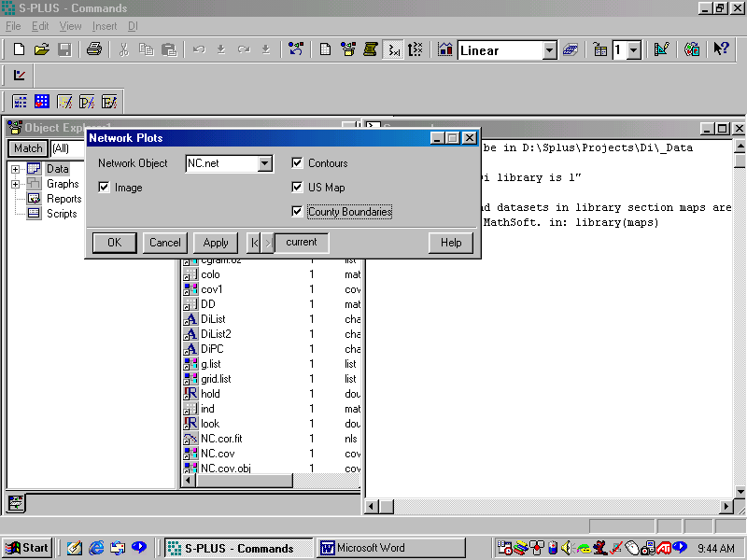Open the Insert menu
Image resolution: width=747 pixels, height=560 pixels.
pyautogui.click(x=105, y=26)
